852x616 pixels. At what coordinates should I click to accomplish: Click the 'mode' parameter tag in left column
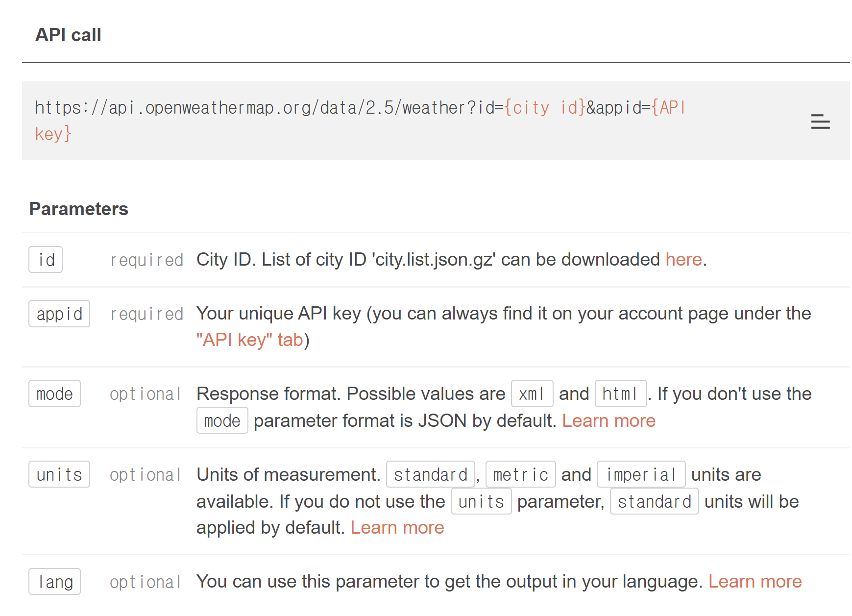coord(54,394)
